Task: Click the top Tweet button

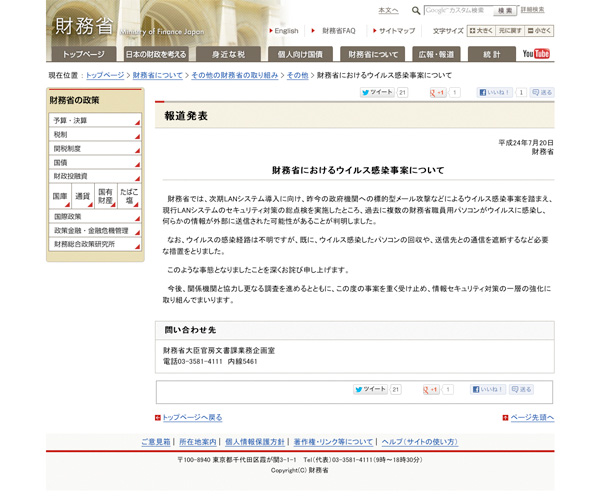Action: click(x=378, y=92)
